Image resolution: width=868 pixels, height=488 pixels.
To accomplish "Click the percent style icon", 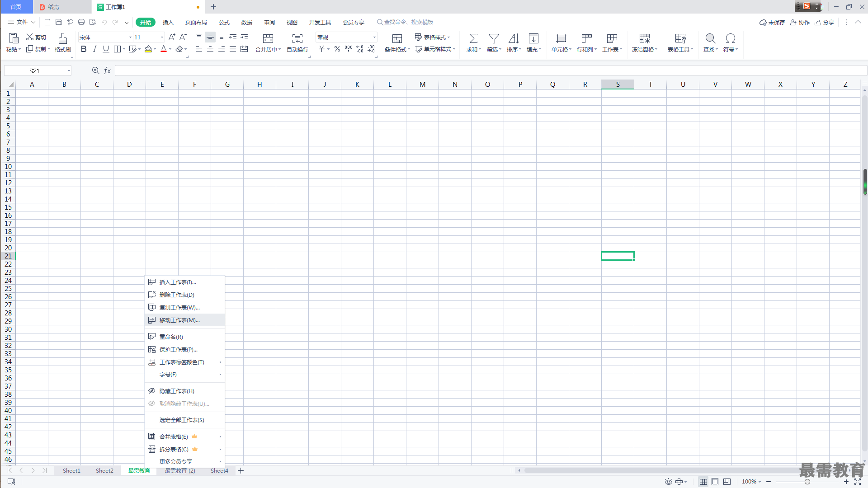I will tap(337, 49).
